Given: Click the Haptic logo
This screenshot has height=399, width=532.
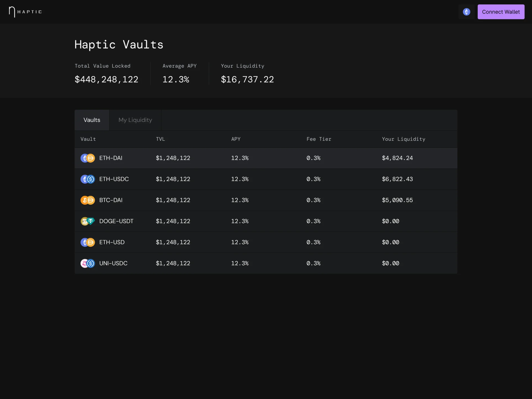Looking at the screenshot, I should (x=25, y=12).
